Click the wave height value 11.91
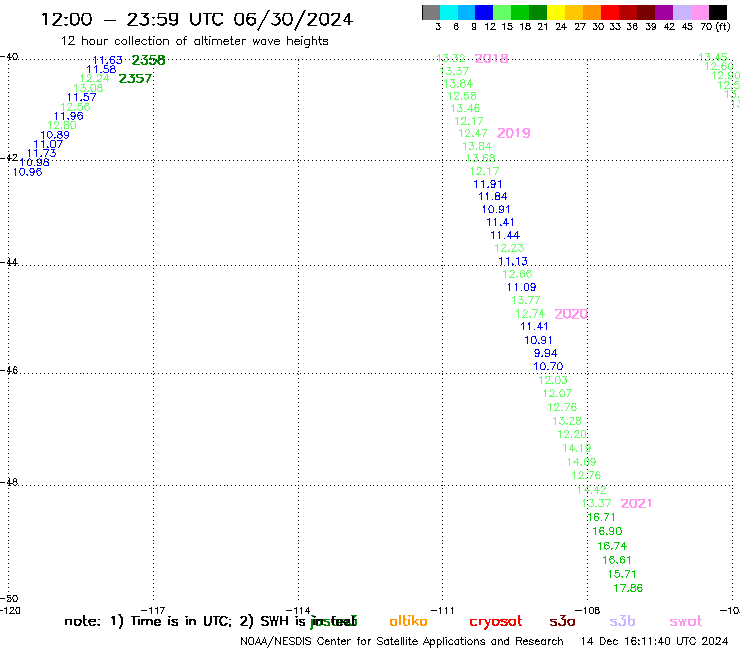 coord(488,184)
